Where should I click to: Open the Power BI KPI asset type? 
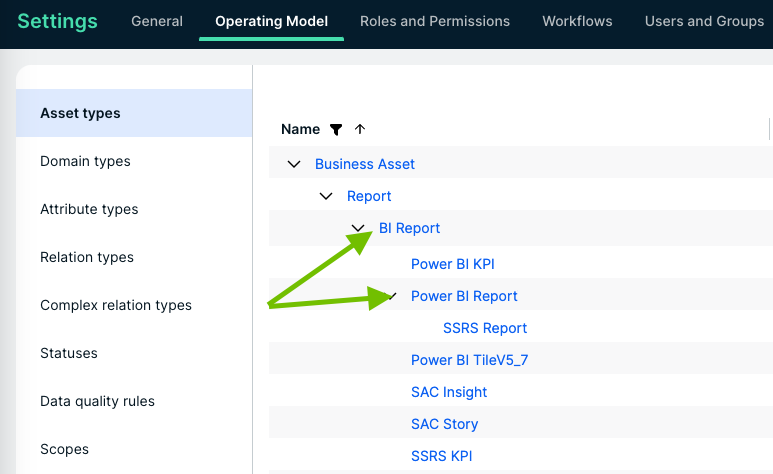coord(452,264)
